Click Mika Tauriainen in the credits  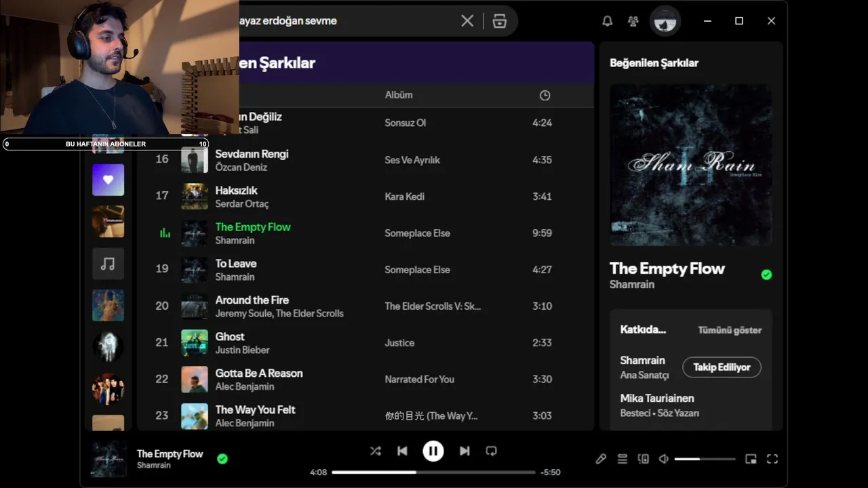coord(656,399)
